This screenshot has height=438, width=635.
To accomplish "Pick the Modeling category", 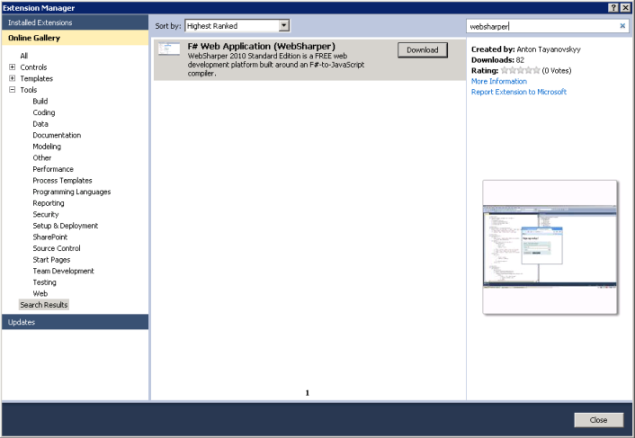I will click(47, 147).
